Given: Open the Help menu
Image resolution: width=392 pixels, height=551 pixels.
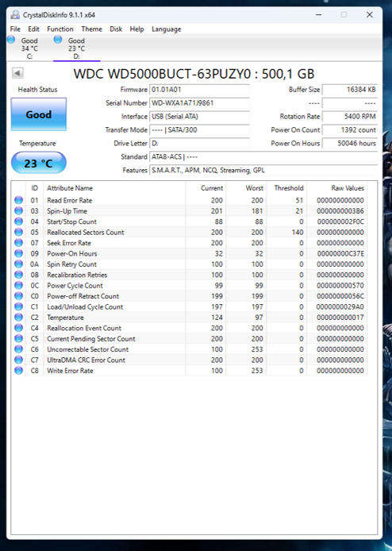Looking at the screenshot, I should pos(136,29).
